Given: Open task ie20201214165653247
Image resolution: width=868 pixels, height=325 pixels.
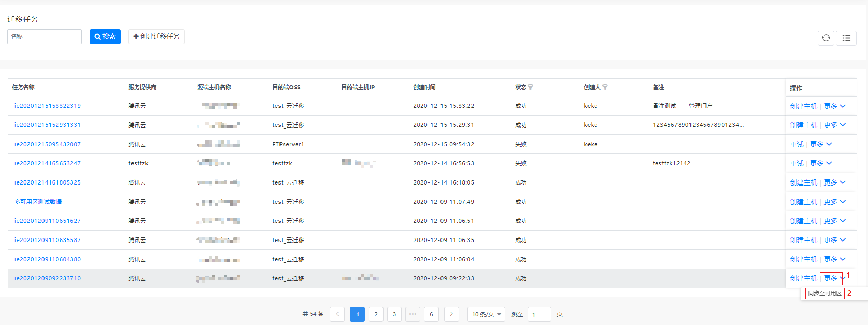Looking at the screenshot, I should pos(48,163).
